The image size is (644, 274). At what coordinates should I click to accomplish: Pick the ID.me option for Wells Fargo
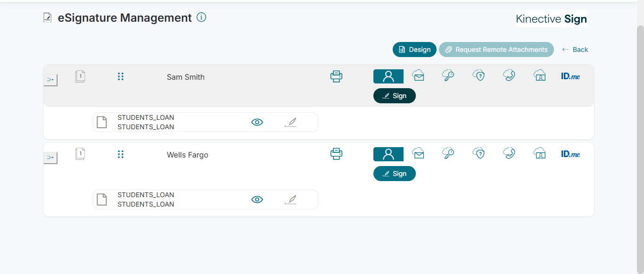570,154
